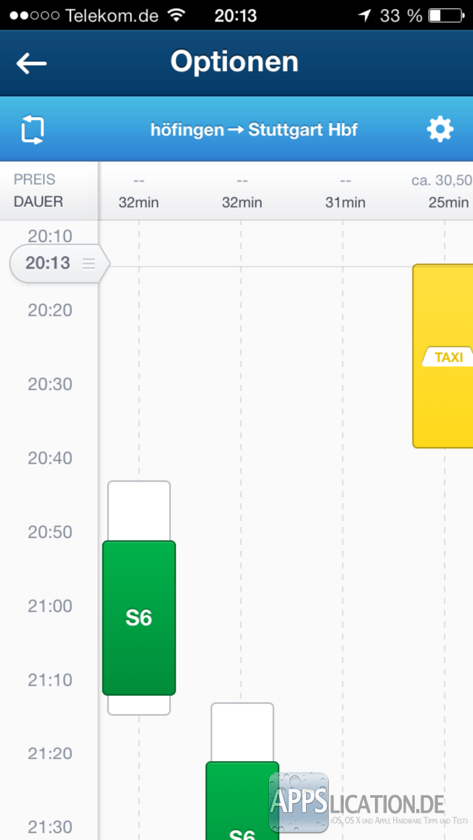Swap origin and destination with reverse icon
Screen dimensions: 473x840
[32, 130]
